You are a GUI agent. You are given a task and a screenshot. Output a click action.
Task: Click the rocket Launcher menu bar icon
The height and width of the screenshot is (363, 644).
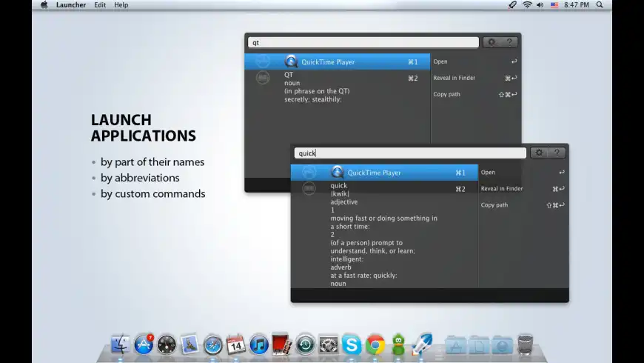[512, 5]
